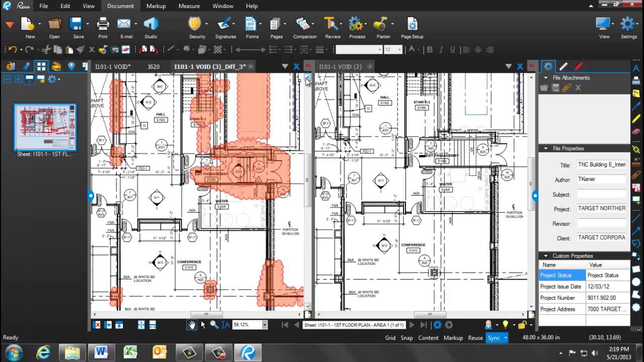This screenshot has width=644, height=362.
Task: Undo the last action
Action: (13, 49)
